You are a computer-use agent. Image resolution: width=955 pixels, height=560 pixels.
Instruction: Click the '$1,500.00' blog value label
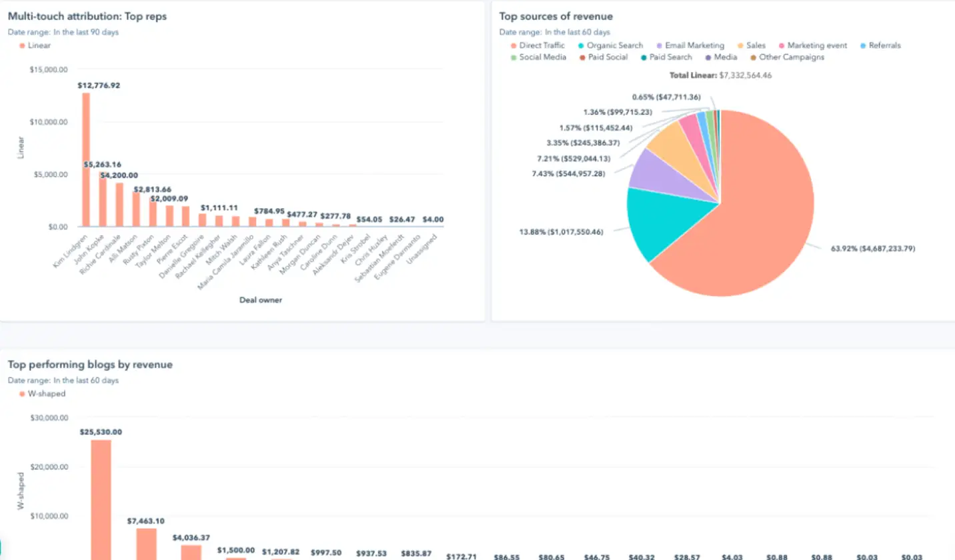[236, 551]
